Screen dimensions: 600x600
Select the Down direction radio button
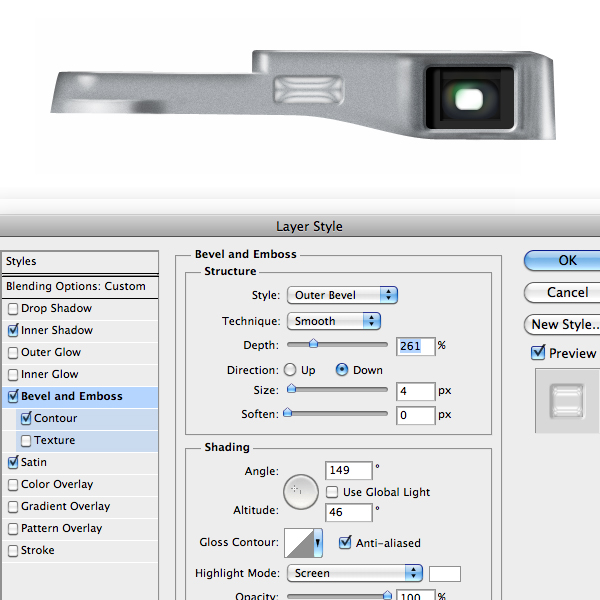click(x=342, y=370)
